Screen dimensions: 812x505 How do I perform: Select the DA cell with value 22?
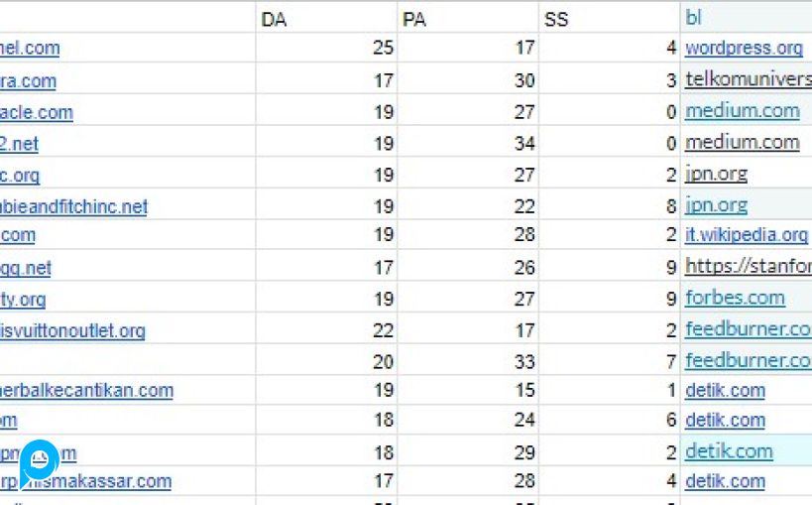tap(326, 330)
